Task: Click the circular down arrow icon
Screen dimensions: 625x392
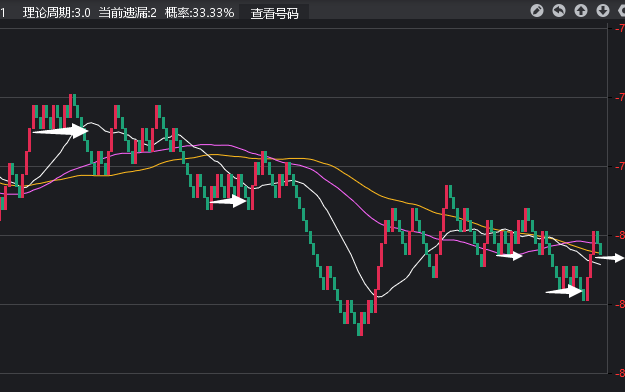Action: [x=603, y=10]
